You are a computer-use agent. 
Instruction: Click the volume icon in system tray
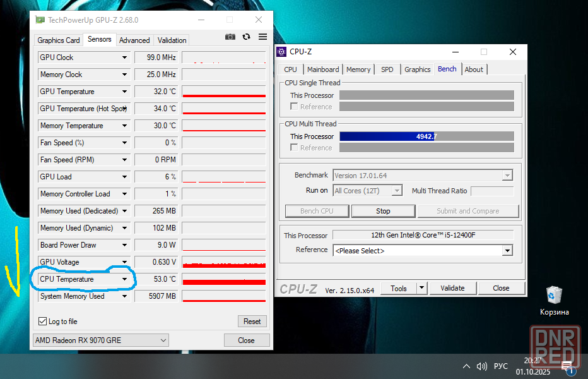(482, 366)
